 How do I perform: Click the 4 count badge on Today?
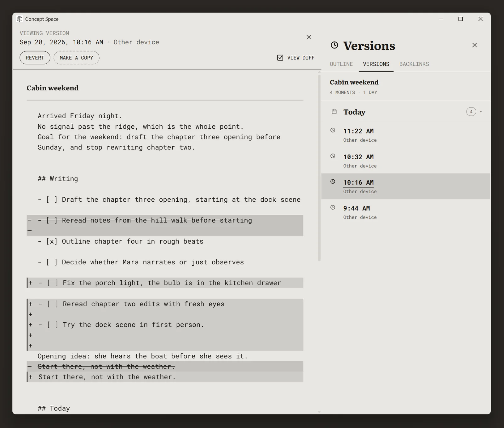pyautogui.click(x=471, y=112)
